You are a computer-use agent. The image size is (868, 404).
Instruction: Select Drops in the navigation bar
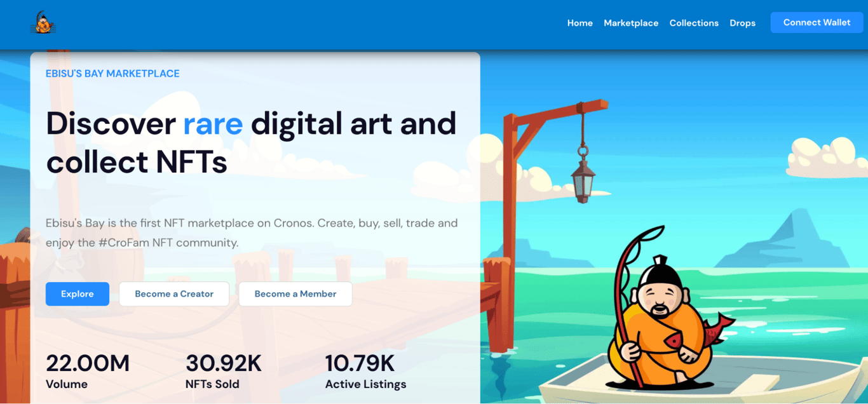742,23
